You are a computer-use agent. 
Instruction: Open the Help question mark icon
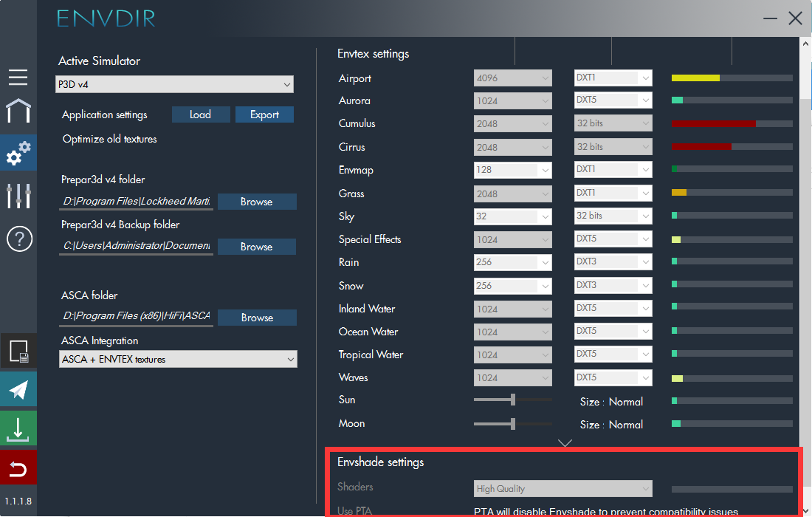click(x=18, y=239)
